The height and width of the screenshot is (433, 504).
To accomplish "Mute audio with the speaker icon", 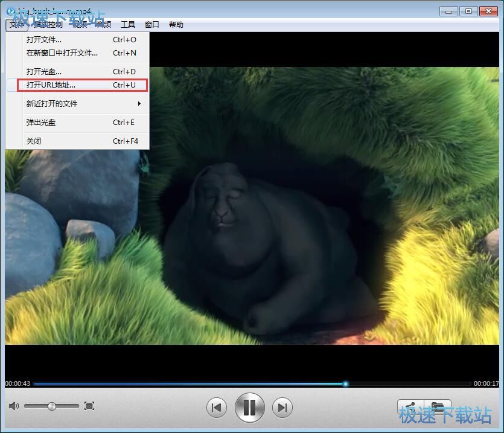I will [13, 406].
